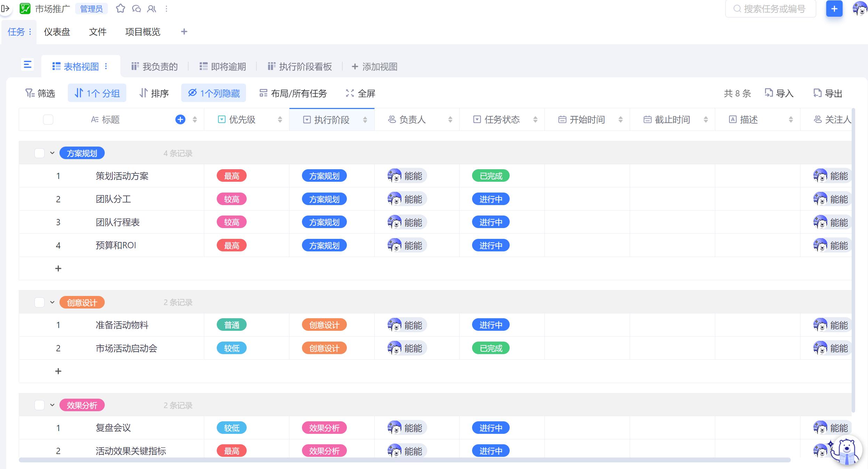Click the add task button in 方案规划
Image resolution: width=868 pixels, height=469 pixels.
[58, 267]
